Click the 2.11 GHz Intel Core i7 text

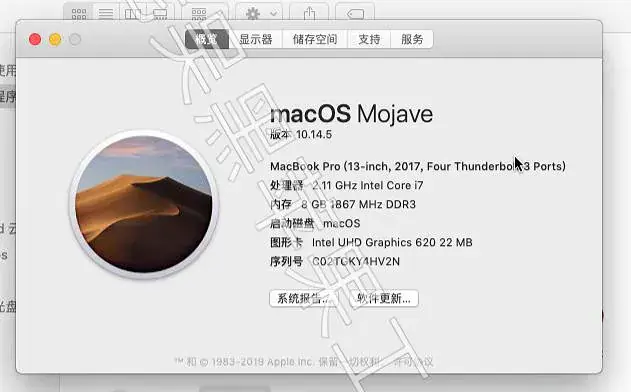point(368,185)
